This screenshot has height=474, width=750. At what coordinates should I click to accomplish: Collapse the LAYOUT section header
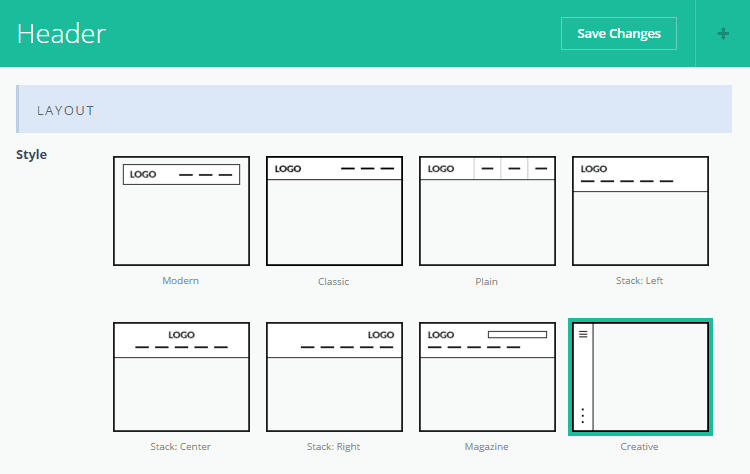click(374, 110)
